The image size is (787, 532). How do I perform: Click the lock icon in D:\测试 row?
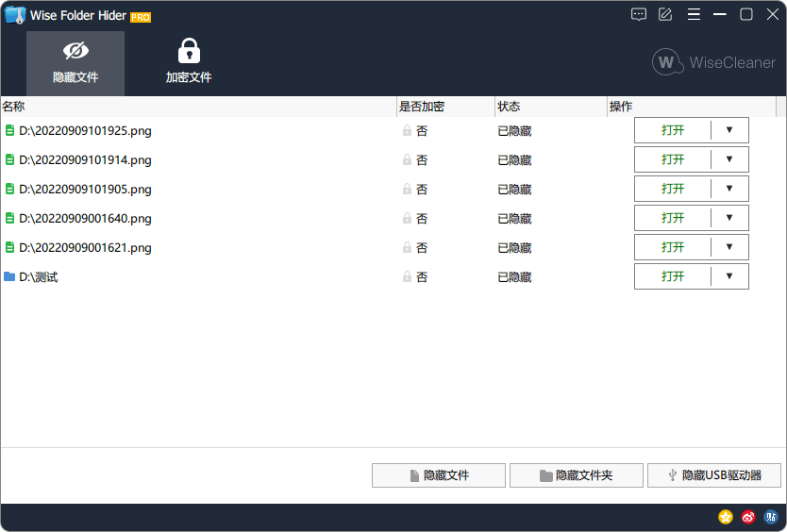407,276
